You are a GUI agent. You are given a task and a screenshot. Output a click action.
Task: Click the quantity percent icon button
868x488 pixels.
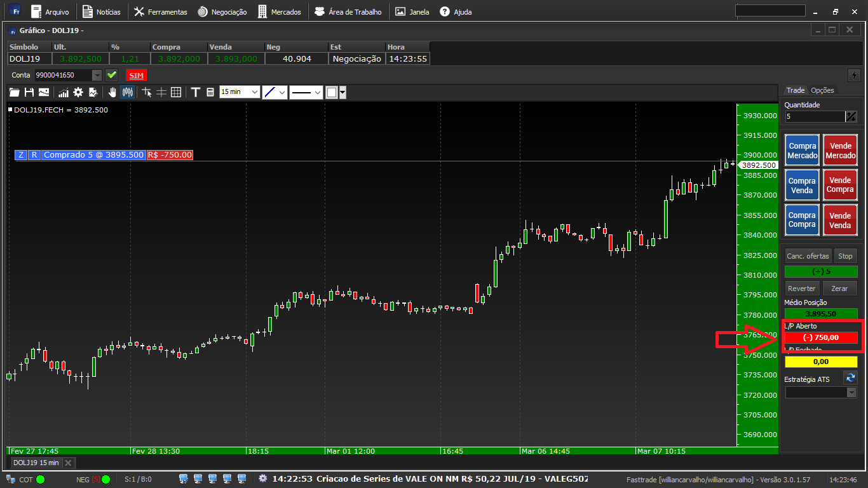[851, 117]
